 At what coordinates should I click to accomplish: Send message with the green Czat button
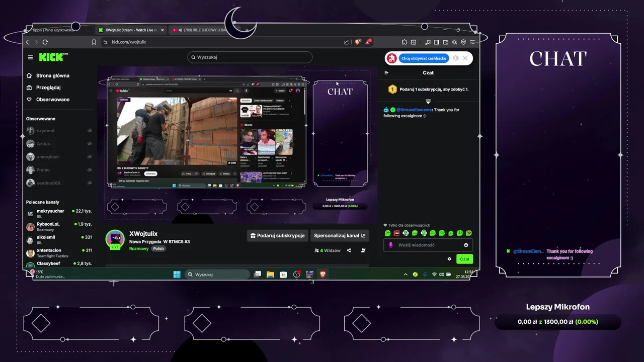(x=465, y=259)
